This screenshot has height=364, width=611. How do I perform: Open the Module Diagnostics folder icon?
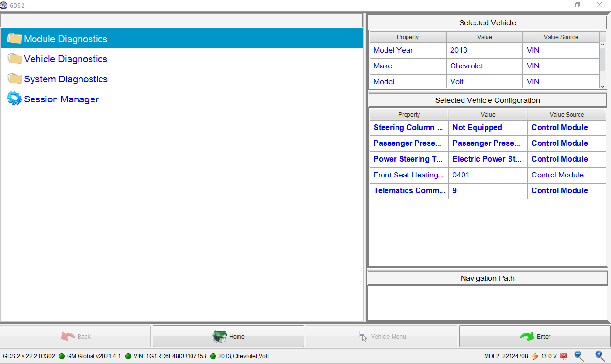tap(14, 39)
